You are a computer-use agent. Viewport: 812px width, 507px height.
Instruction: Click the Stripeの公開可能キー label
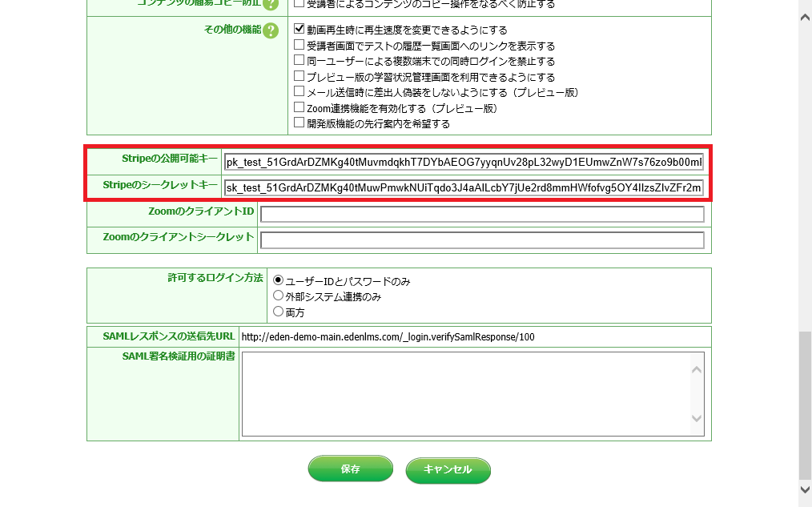[x=170, y=159]
